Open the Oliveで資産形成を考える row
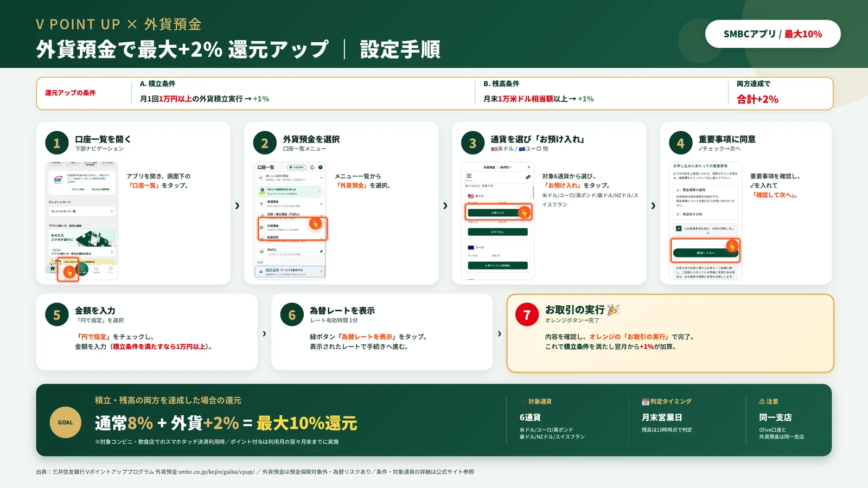The height and width of the screenshot is (488, 868). pos(290,191)
